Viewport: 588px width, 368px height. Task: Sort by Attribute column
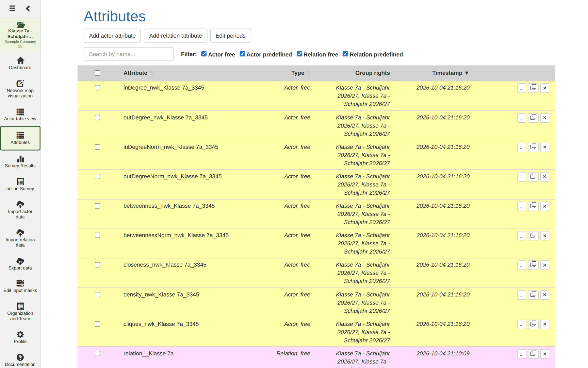138,73
